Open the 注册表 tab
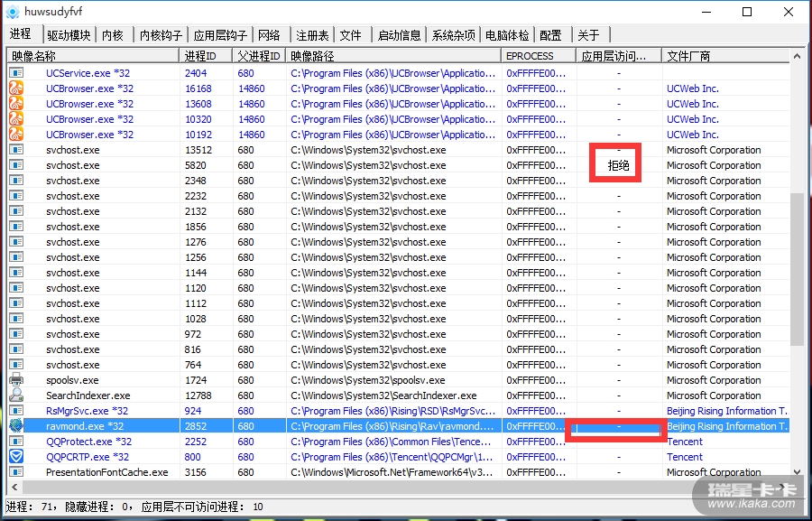This screenshot has width=812, height=521. pyautogui.click(x=312, y=35)
